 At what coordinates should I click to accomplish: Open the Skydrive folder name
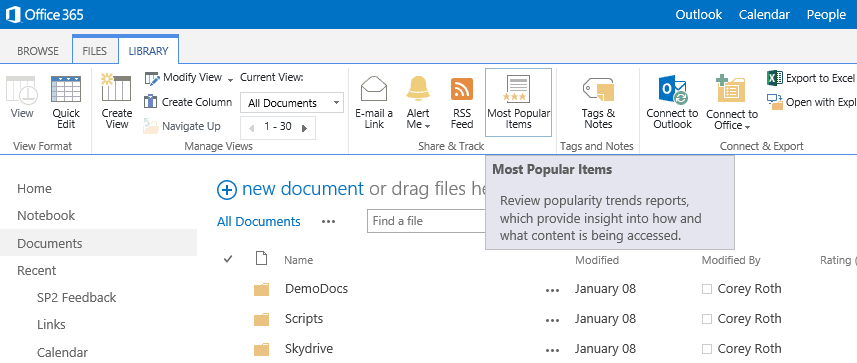click(x=309, y=348)
